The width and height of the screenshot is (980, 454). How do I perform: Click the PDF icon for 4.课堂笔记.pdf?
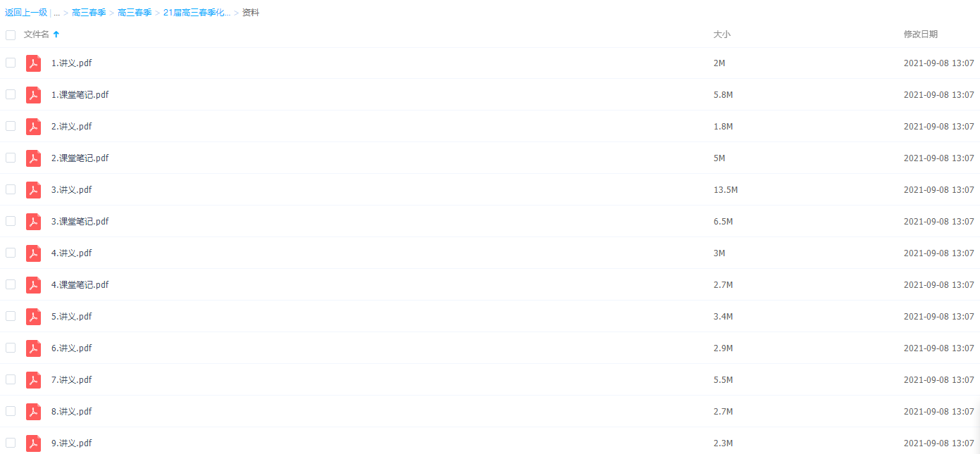click(x=33, y=285)
